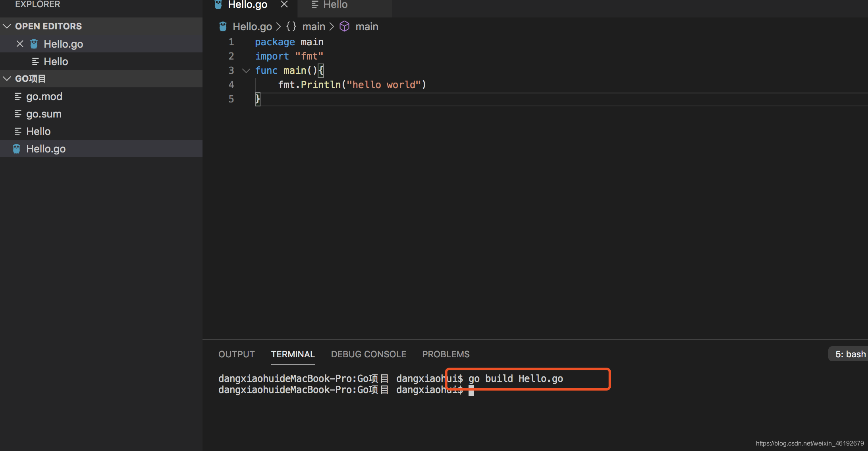Click 'package' keyword on line 1
868x451 pixels.
click(x=275, y=42)
